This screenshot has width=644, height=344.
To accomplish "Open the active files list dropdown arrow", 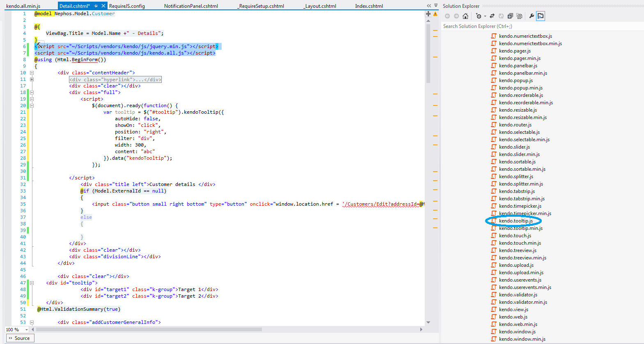I will 435,6.
